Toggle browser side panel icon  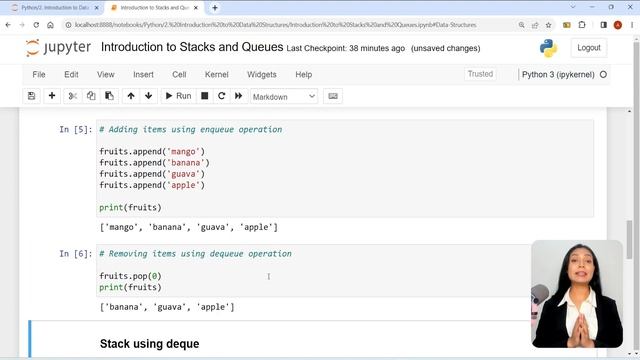pyautogui.click(x=604, y=25)
